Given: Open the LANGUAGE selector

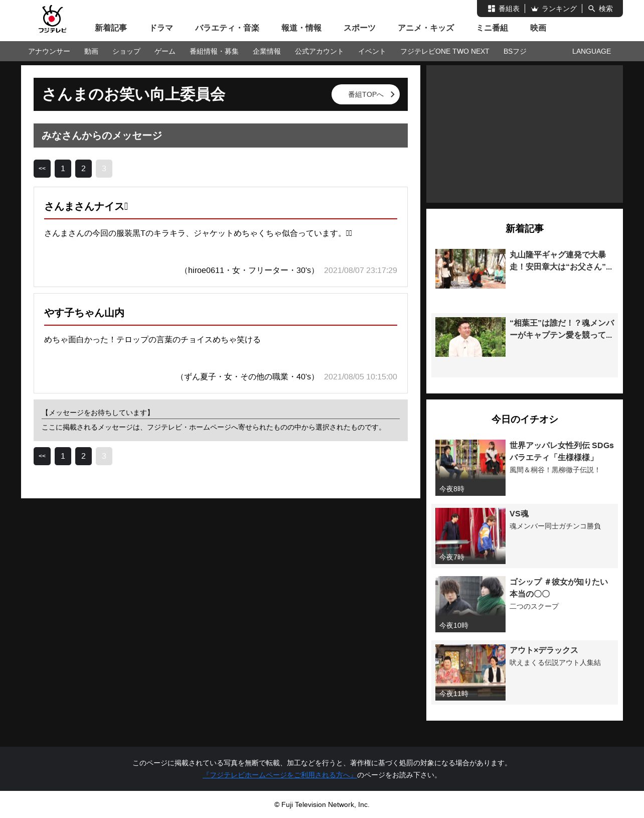Looking at the screenshot, I should pyautogui.click(x=591, y=51).
